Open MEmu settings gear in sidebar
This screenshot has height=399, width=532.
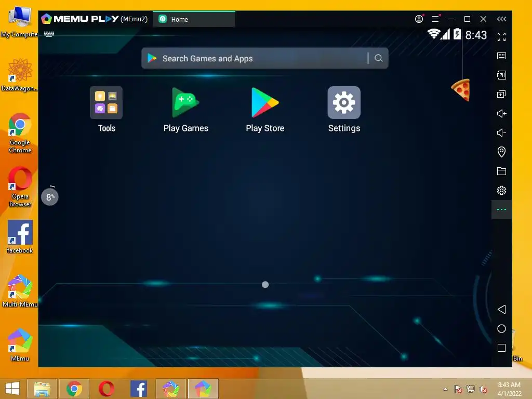501,190
